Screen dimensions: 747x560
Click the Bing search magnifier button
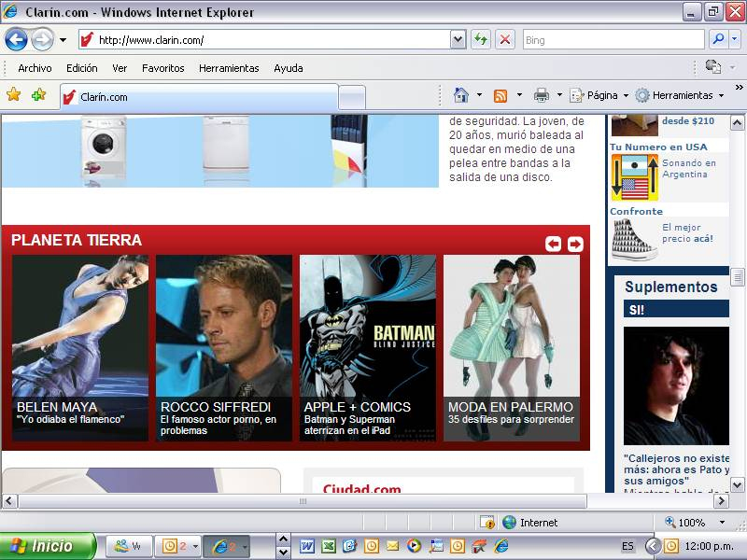point(718,39)
